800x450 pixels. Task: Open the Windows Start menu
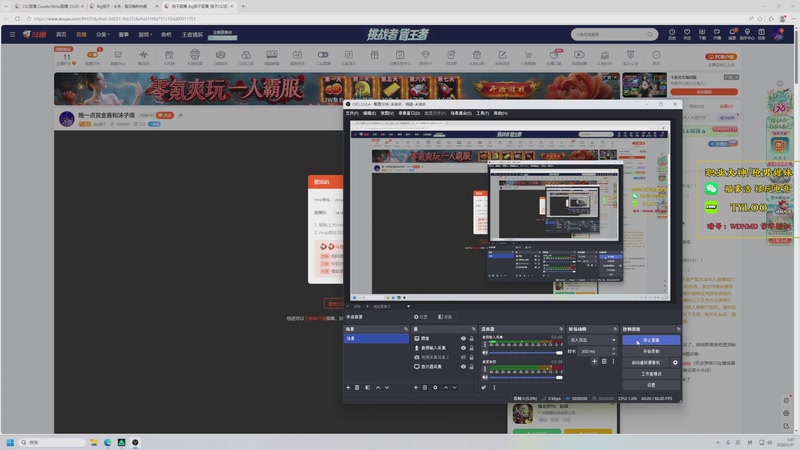click(10, 442)
